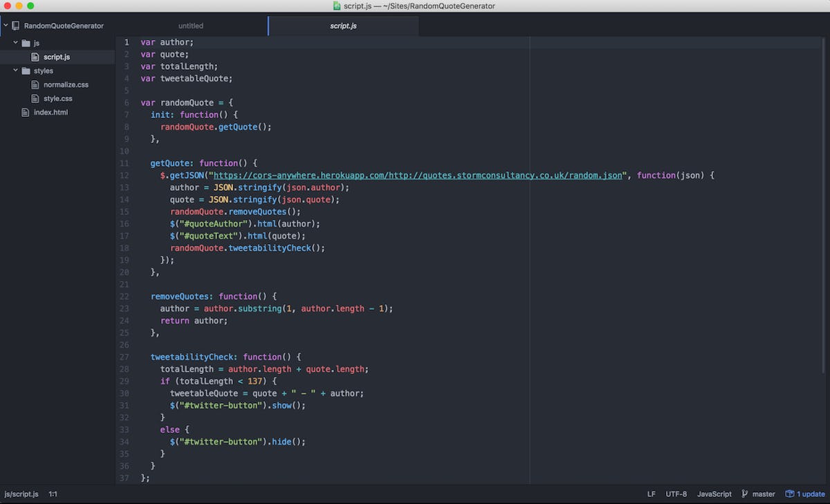Select the script.js tab
Image resolution: width=830 pixels, height=504 pixels.
[343, 26]
